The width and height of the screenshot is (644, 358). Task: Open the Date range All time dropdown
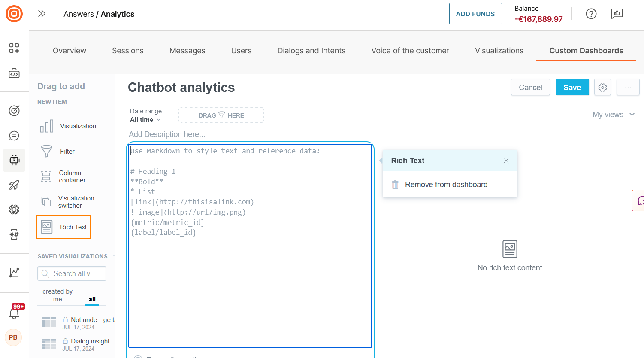coord(145,120)
